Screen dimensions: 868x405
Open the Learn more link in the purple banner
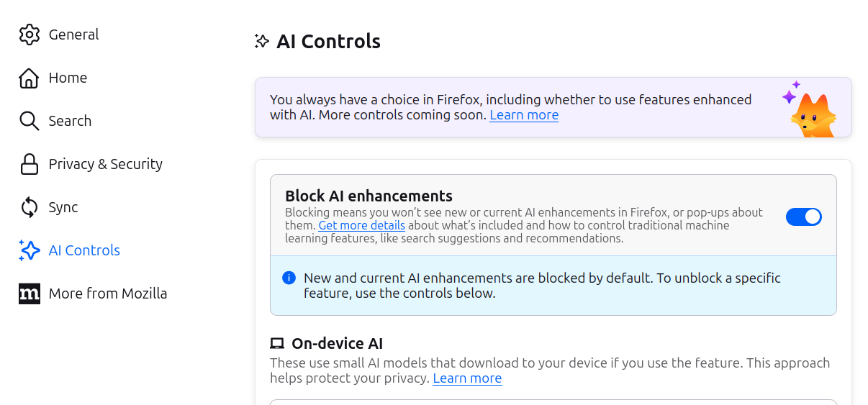(524, 115)
